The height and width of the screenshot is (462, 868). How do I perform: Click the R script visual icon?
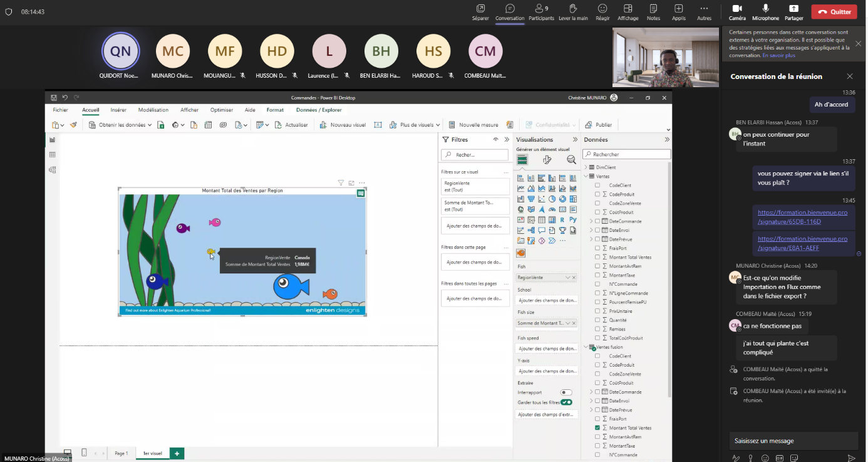pos(562,220)
